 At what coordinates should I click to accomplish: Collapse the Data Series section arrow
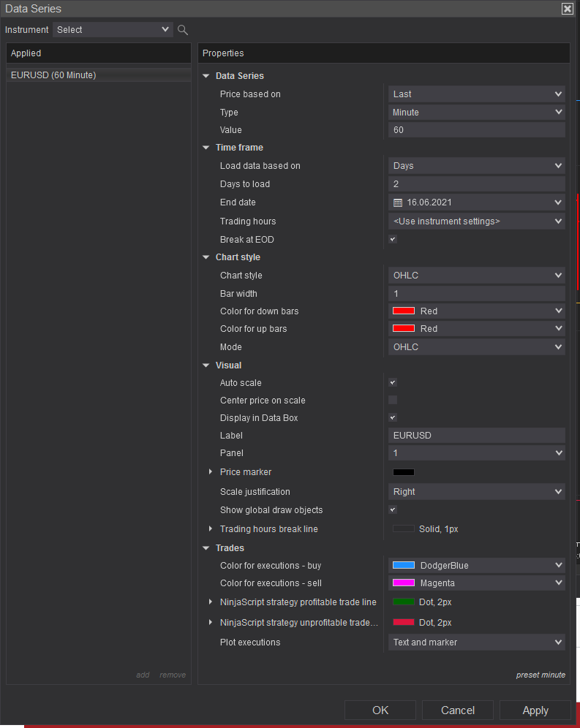[206, 76]
